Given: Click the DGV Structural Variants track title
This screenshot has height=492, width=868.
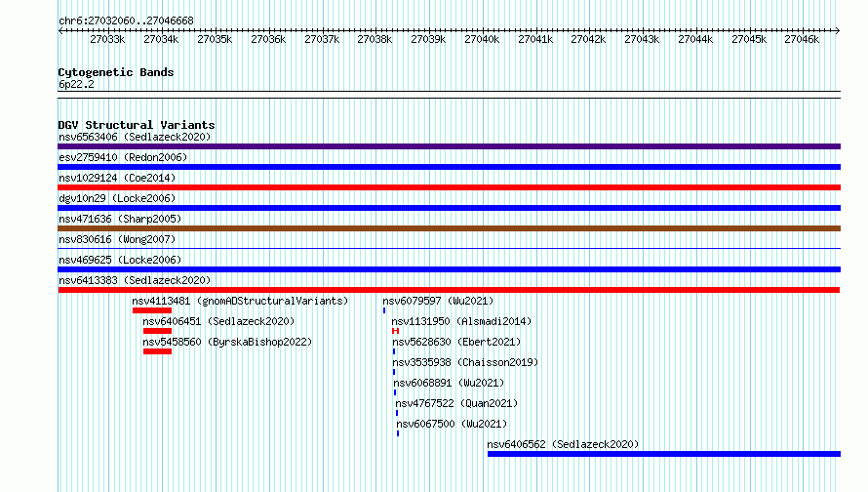Looking at the screenshot, I should click(x=137, y=125).
